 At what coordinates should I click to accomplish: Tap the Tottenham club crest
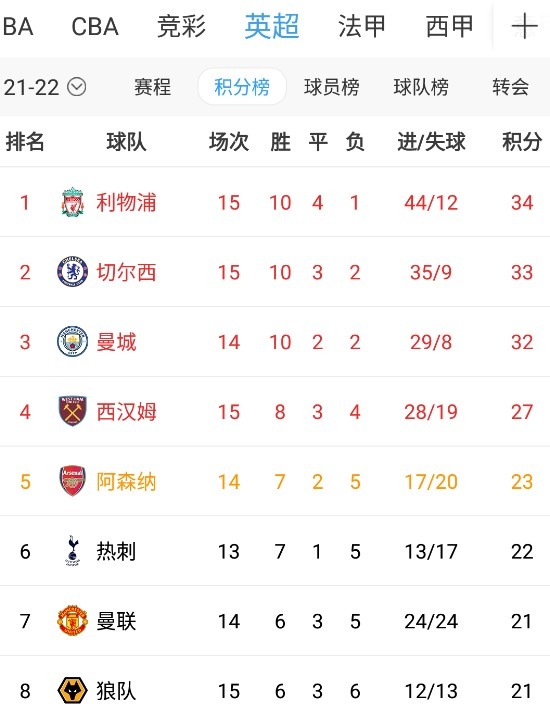tap(72, 551)
